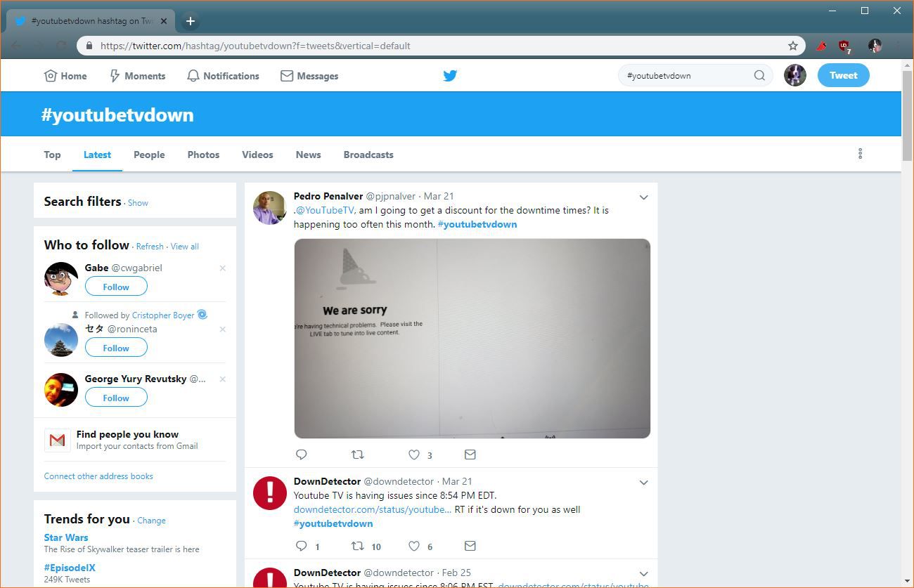Image resolution: width=914 pixels, height=588 pixels.
Task: Dismiss @ronincete follow suggestion
Action: (x=223, y=329)
